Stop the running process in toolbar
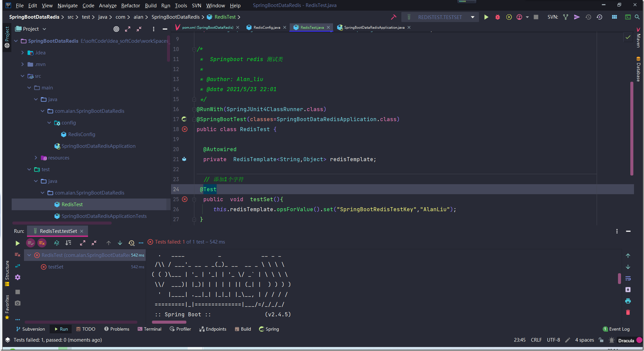This screenshot has height=351, width=644. 536,17
